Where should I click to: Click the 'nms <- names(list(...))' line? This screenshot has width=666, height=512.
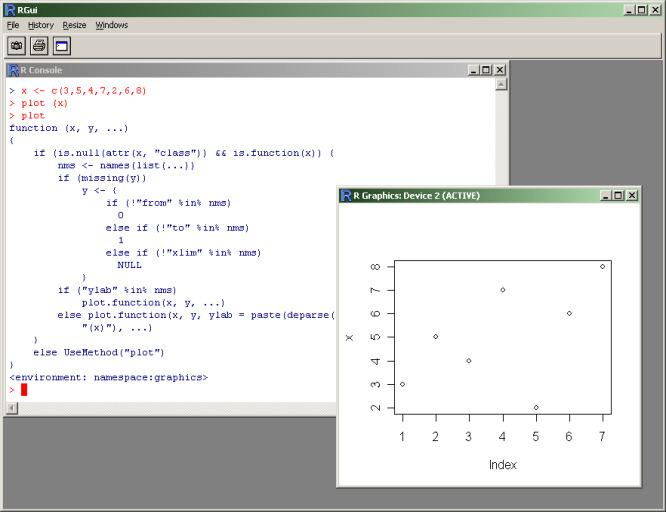click(x=126, y=166)
